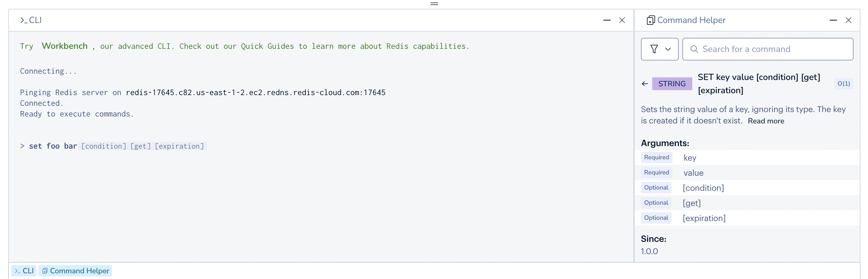
Task: Click the Command Helper header document icon
Action: click(x=650, y=20)
